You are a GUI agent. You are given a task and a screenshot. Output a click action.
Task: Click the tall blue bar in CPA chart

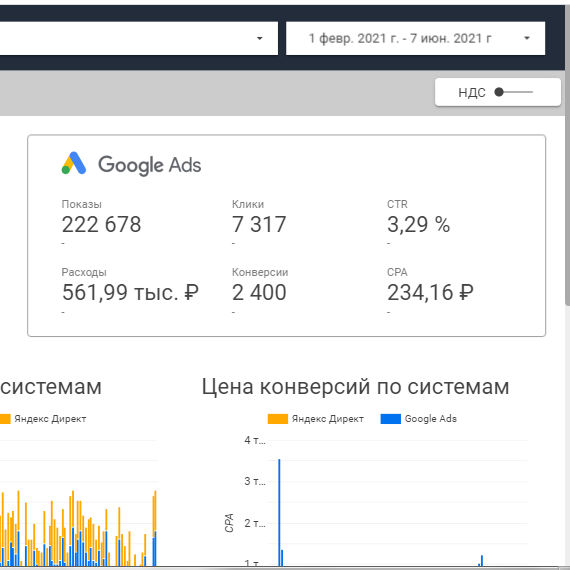[279, 512]
